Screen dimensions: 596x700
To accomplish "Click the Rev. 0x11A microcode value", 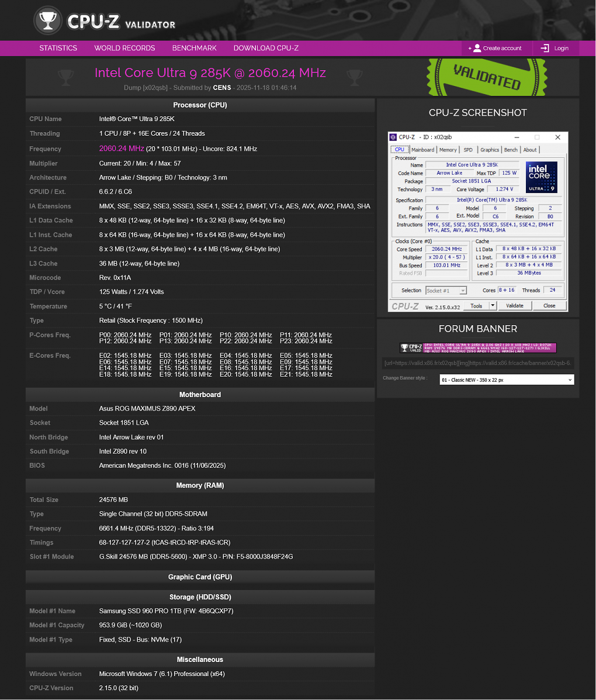I will [115, 278].
